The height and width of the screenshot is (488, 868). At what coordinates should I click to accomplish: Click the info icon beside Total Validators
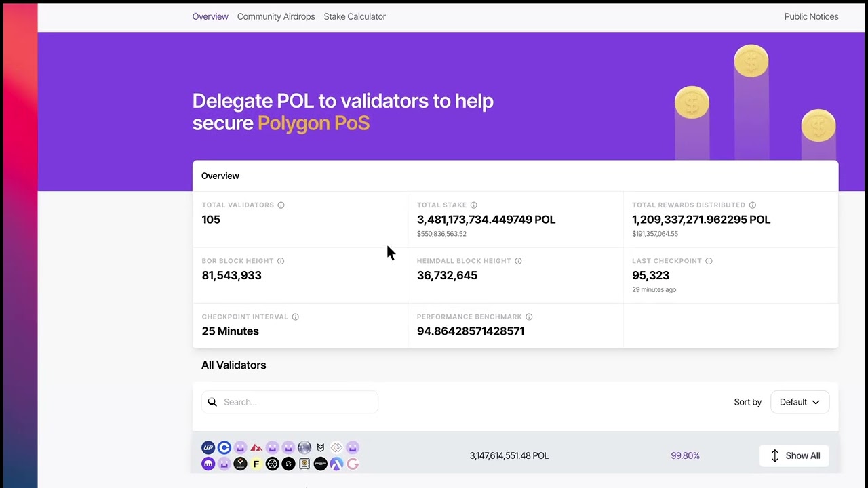tap(281, 205)
